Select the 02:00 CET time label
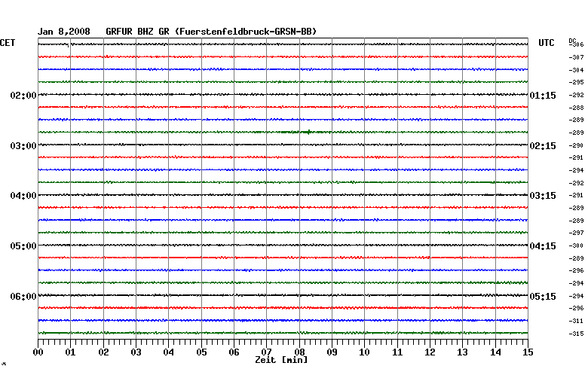 click(23, 96)
